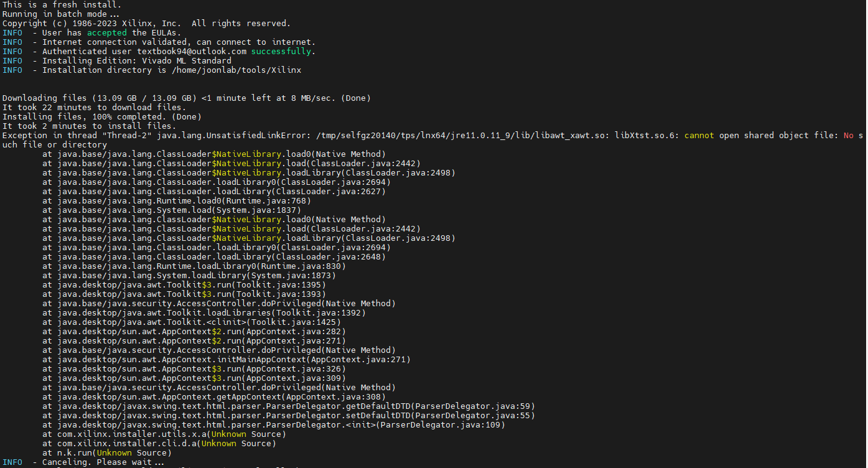
Task: Click the 'uch file or directory' line
Action: pos(55,145)
